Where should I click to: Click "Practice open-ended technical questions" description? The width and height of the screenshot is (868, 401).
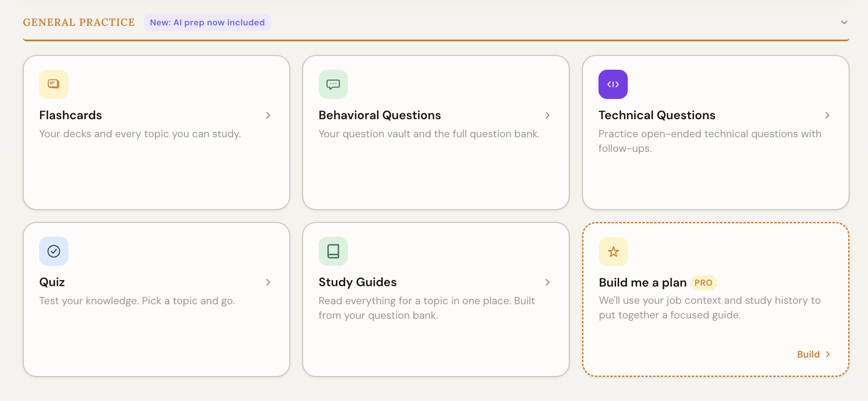click(710, 141)
